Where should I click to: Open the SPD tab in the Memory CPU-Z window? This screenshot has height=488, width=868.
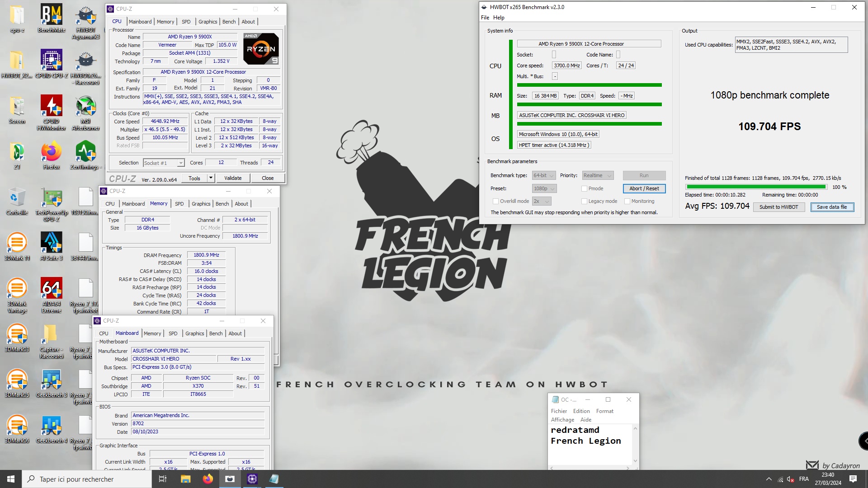click(x=179, y=204)
